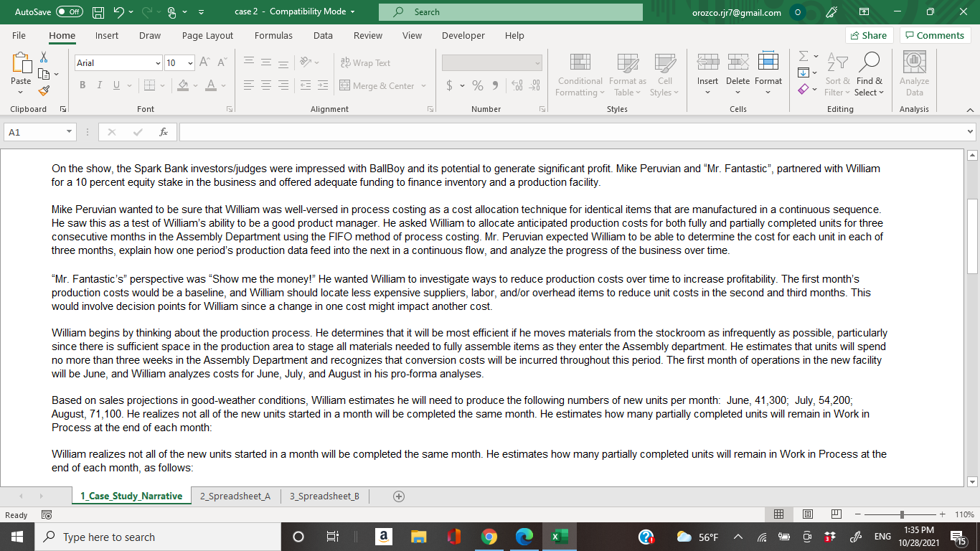Click the Accounting dollar format icon

coord(450,85)
